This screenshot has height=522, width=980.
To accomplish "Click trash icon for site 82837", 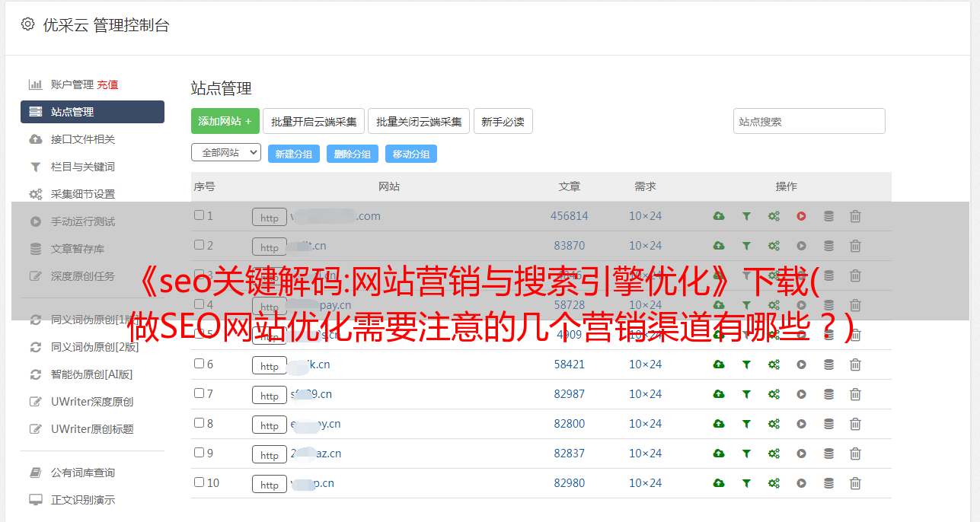I will (855, 454).
